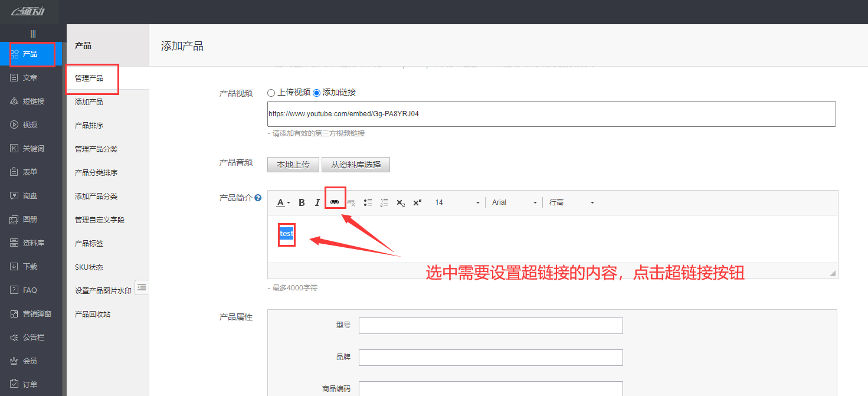Open the Arial font family dropdown

click(x=513, y=202)
